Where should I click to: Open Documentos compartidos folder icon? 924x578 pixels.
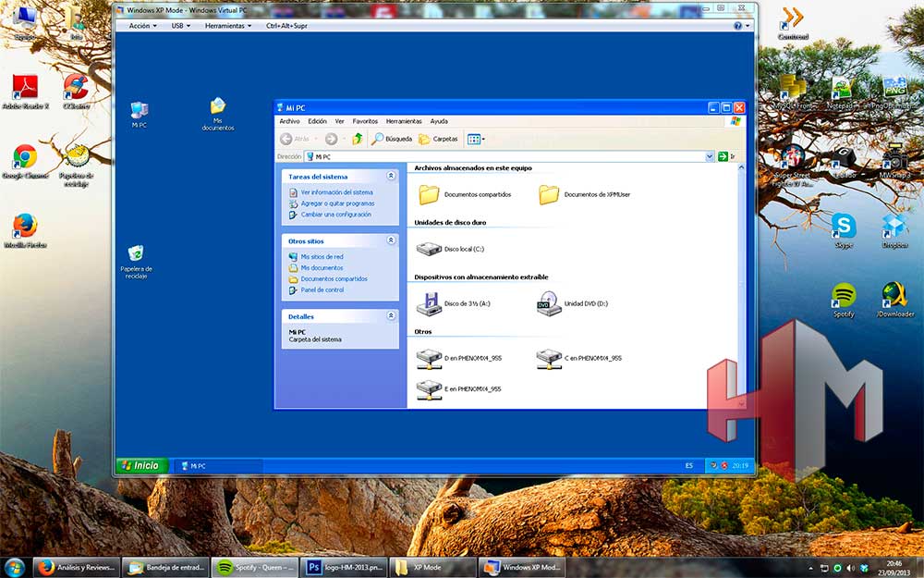[x=429, y=194]
